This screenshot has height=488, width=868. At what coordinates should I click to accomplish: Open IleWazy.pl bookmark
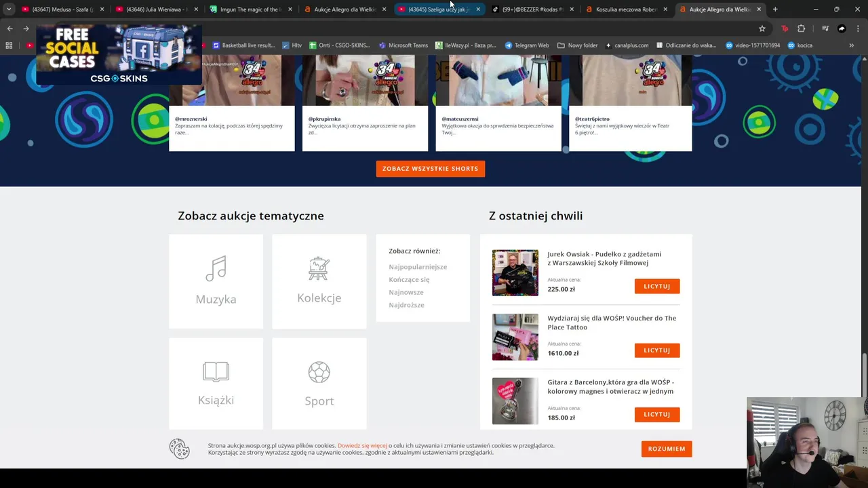point(465,45)
